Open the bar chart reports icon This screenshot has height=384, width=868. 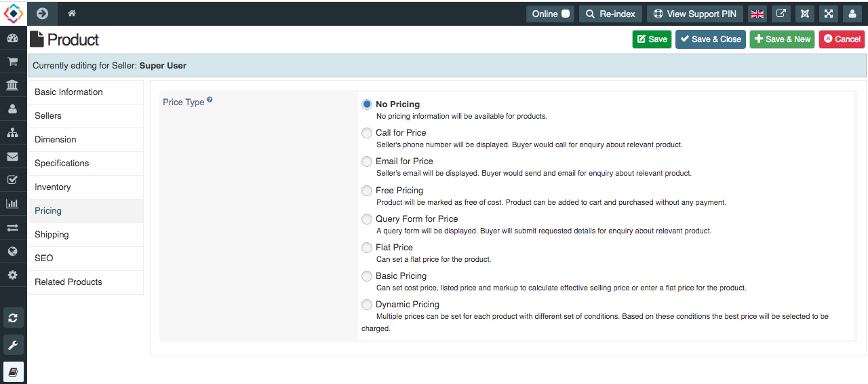(x=12, y=204)
